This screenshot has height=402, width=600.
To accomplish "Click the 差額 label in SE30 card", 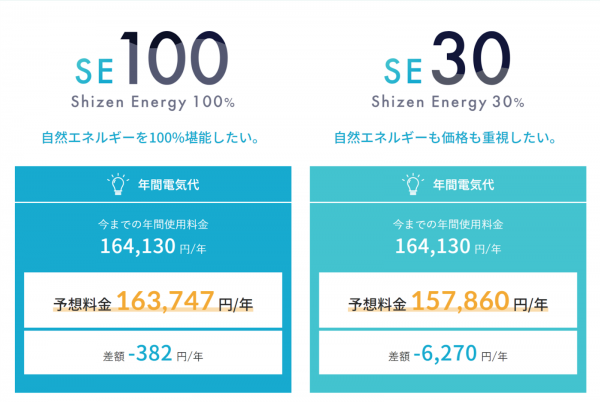I will click(x=399, y=356).
